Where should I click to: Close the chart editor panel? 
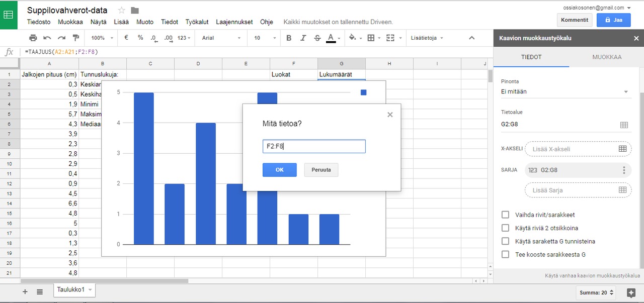pyautogui.click(x=636, y=38)
